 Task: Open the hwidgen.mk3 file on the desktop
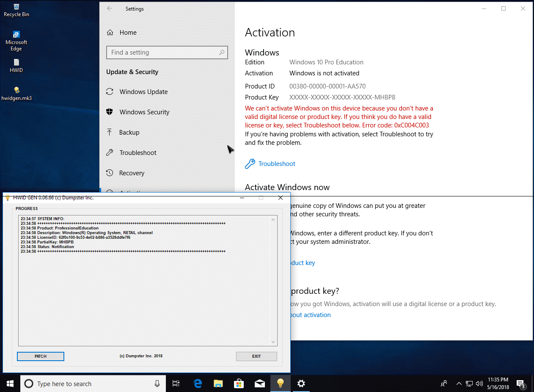tap(16, 90)
